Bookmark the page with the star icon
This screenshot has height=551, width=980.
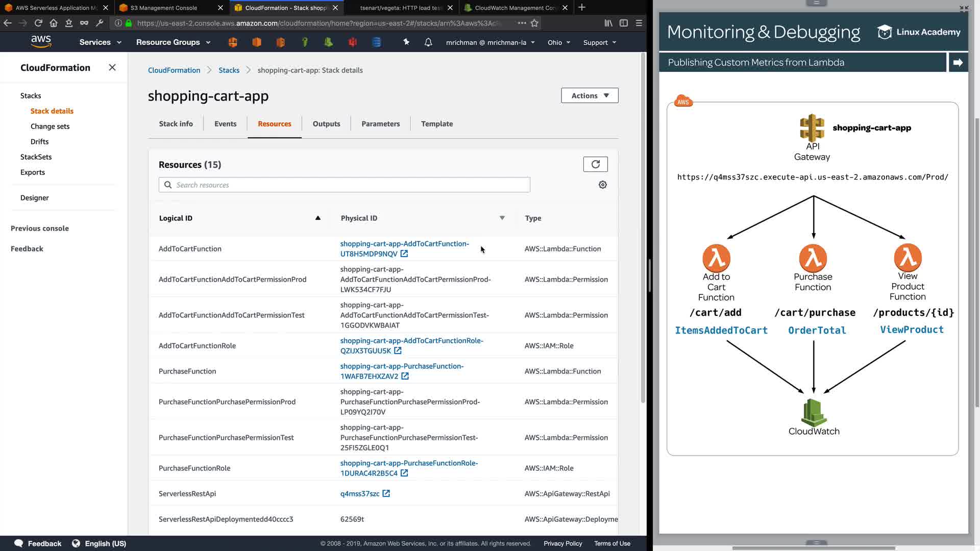pyautogui.click(x=534, y=23)
